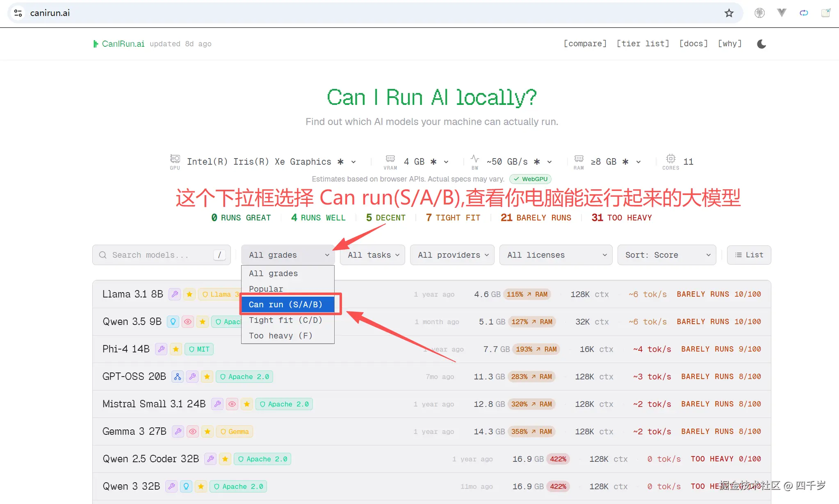Image resolution: width=839 pixels, height=504 pixels.
Task: Click the tool wrench icon on Llama 3.1 8B
Action: click(175, 294)
